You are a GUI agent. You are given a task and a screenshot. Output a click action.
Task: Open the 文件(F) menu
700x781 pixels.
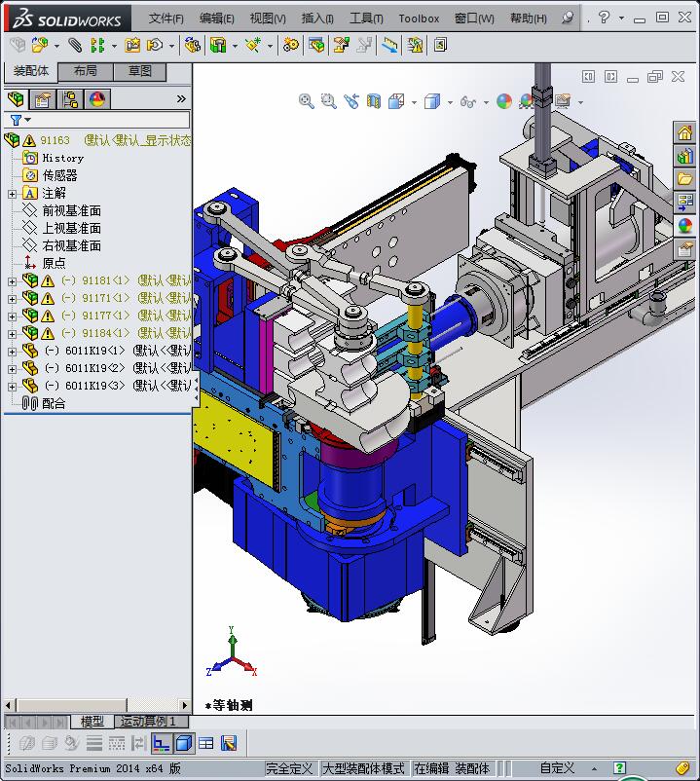[166, 19]
